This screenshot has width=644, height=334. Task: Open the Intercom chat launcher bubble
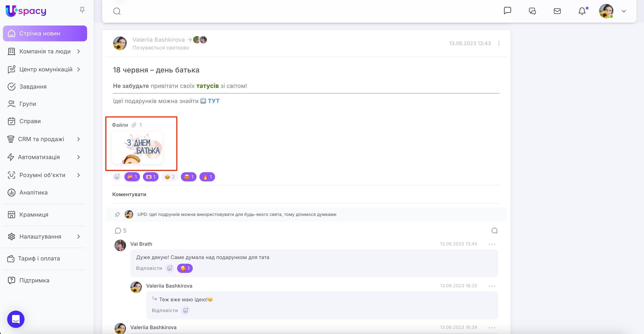point(16,319)
